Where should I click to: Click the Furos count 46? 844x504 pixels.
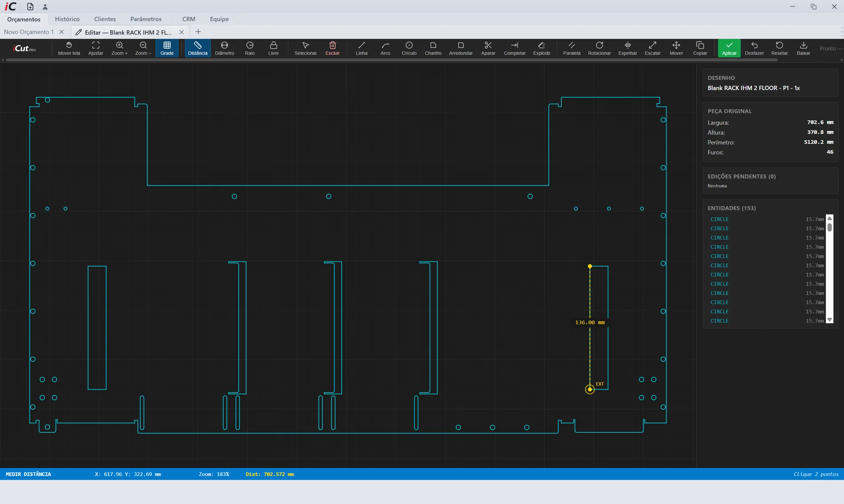tap(830, 152)
